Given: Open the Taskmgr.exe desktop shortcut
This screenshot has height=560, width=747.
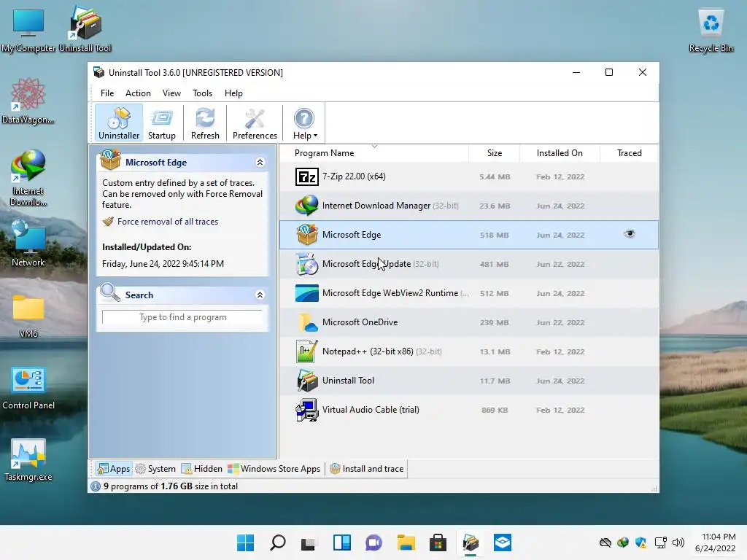Looking at the screenshot, I should click(28, 459).
